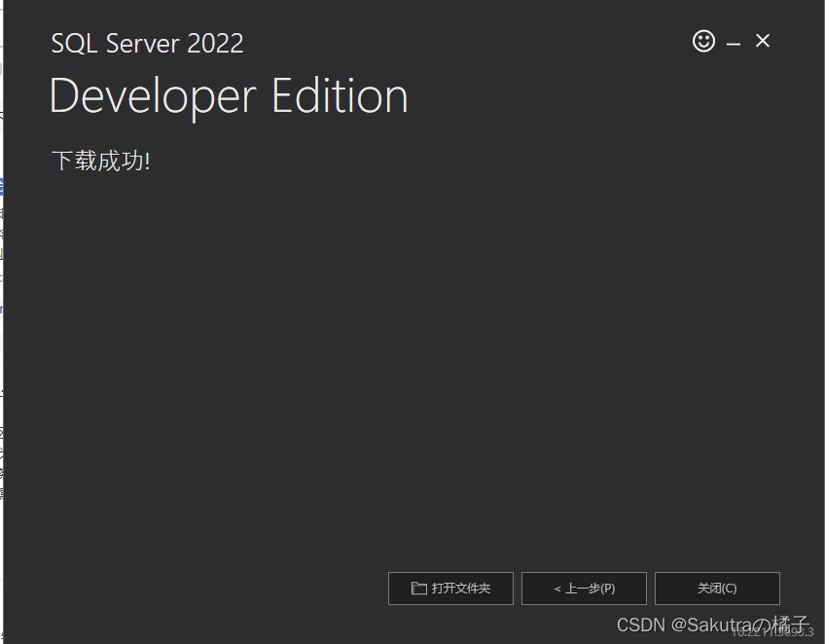Go back with the 上一步(P) button

(584, 589)
